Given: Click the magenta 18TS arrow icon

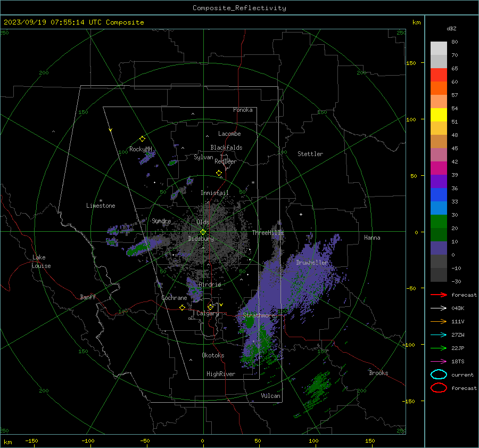Looking at the screenshot, I should click(439, 362).
